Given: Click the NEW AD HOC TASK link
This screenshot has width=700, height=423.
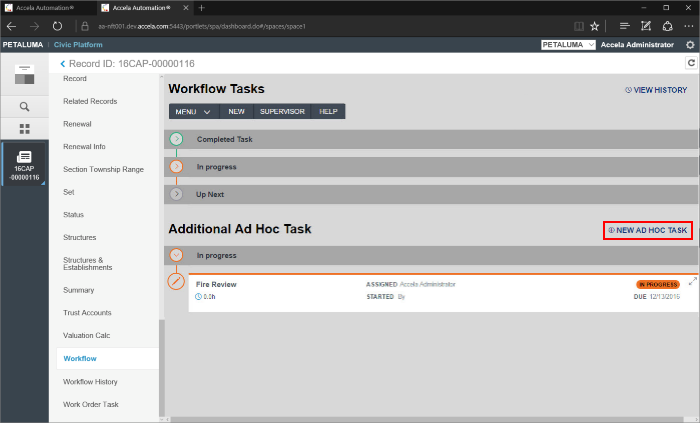Looking at the screenshot, I should pos(647,230).
